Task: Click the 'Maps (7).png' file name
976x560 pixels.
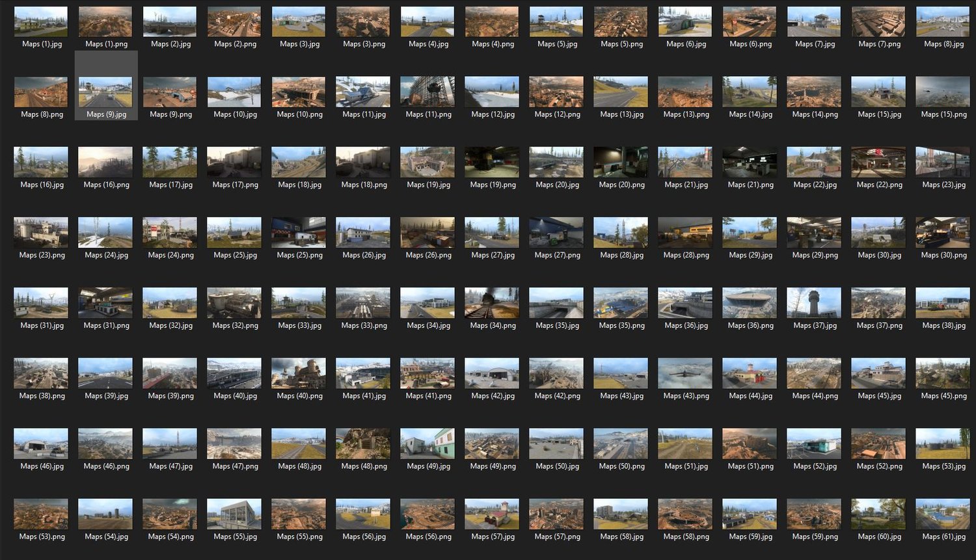Action: [x=880, y=44]
